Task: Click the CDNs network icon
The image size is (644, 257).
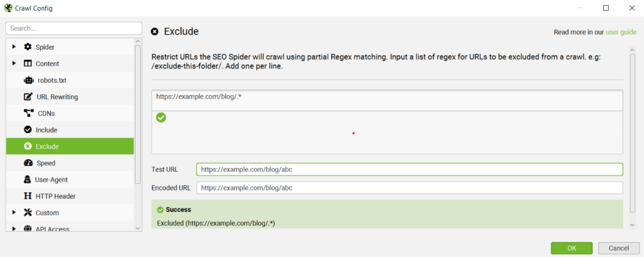Action: point(28,113)
